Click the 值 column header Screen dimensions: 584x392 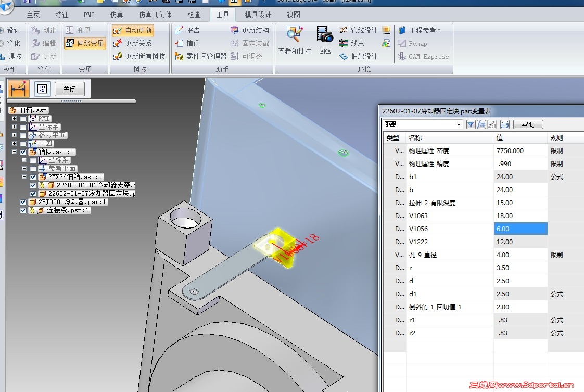click(x=520, y=138)
